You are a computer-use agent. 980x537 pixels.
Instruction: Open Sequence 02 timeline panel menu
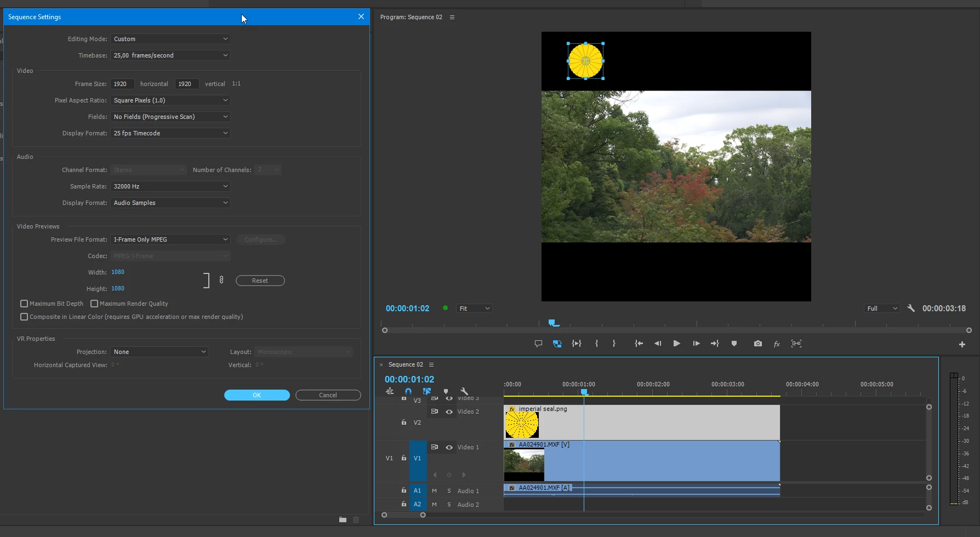tap(431, 364)
